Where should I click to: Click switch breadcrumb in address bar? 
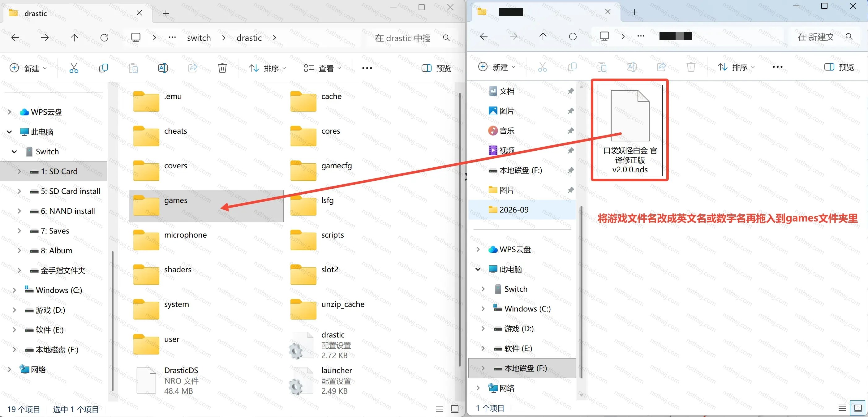pos(199,38)
